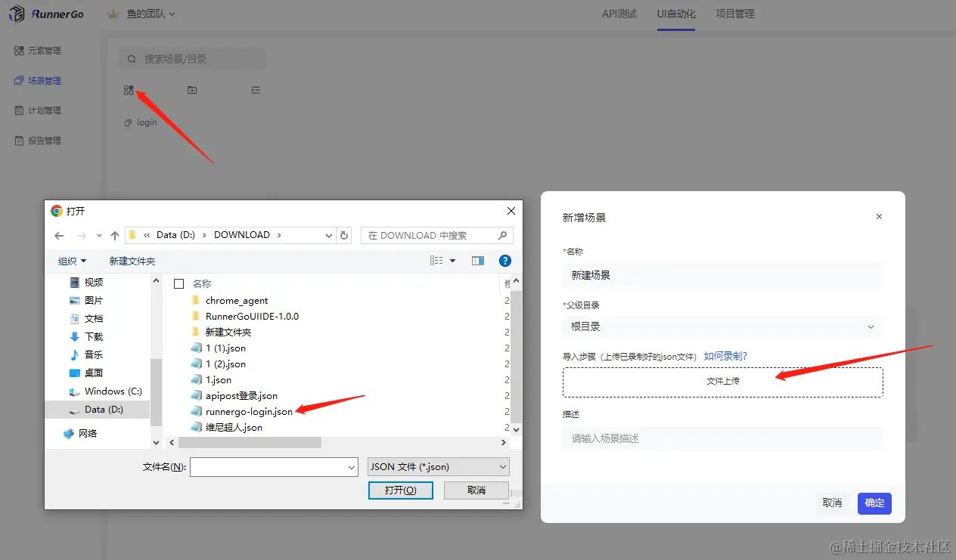
Task: Click 确定 in the 新增场景 dialog
Action: (x=874, y=503)
